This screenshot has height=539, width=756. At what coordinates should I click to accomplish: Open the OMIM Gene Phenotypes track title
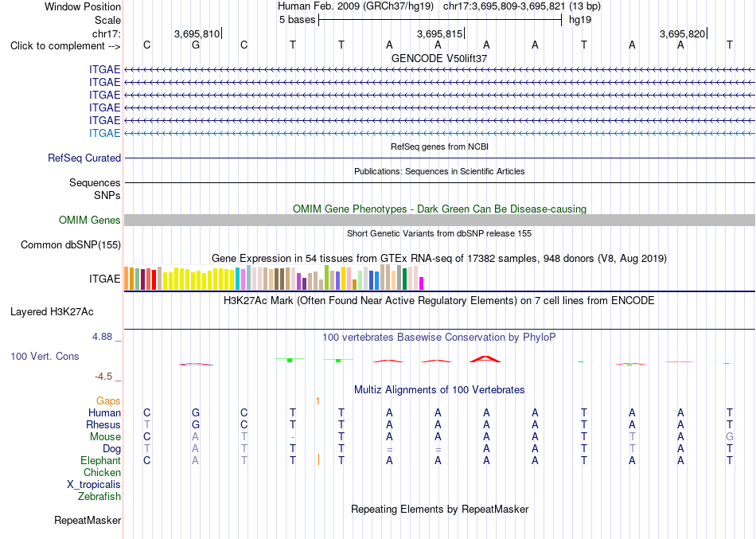click(x=439, y=209)
